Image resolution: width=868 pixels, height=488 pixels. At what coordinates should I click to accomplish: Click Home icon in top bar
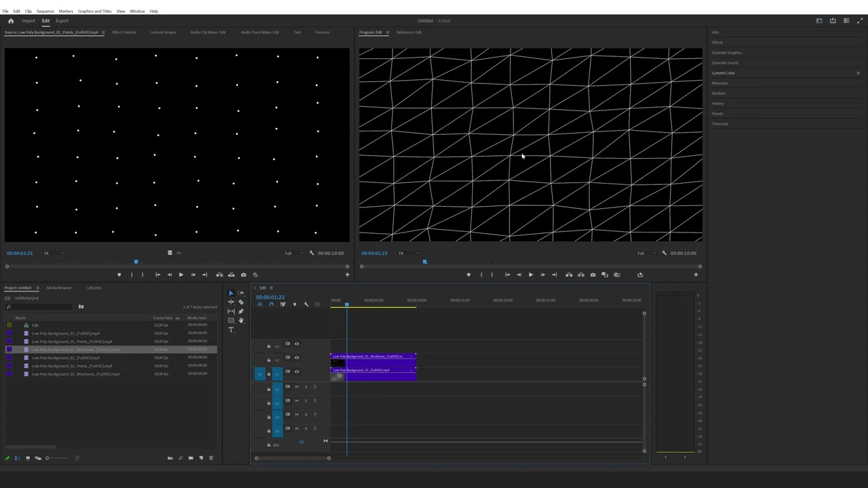[10, 20]
